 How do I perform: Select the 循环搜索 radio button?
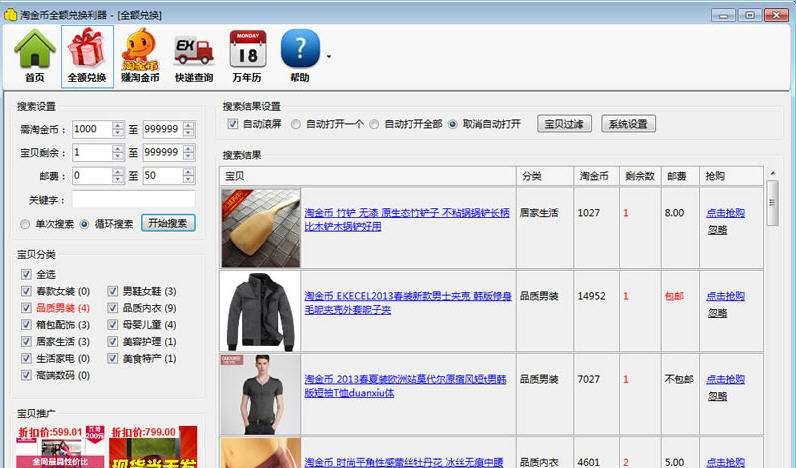coord(84,224)
